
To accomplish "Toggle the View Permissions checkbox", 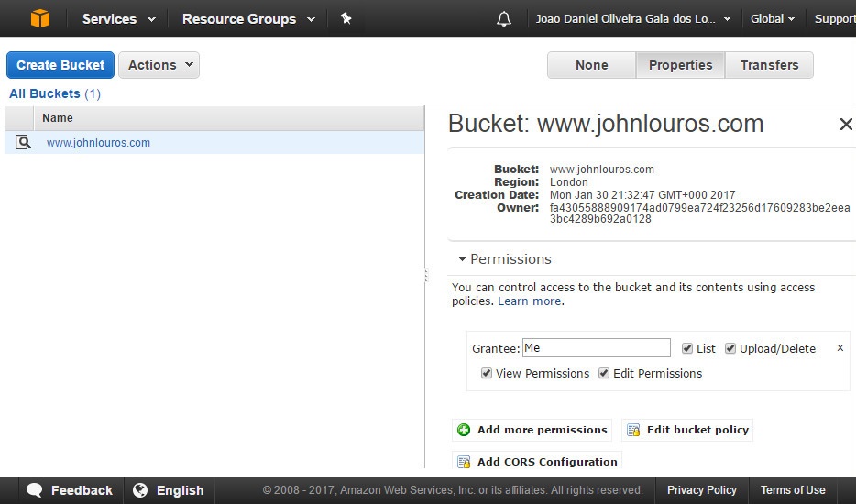I will 487,373.
